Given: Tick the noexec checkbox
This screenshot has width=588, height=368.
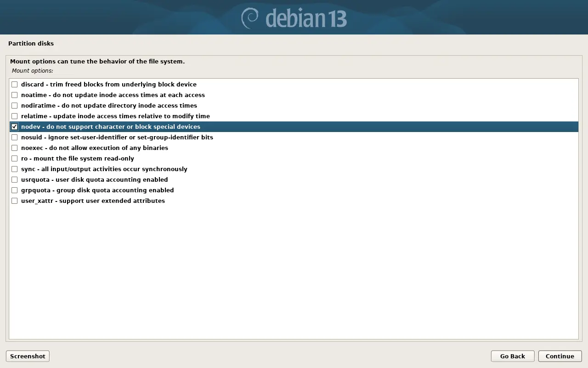Looking at the screenshot, I should coord(15,148).
